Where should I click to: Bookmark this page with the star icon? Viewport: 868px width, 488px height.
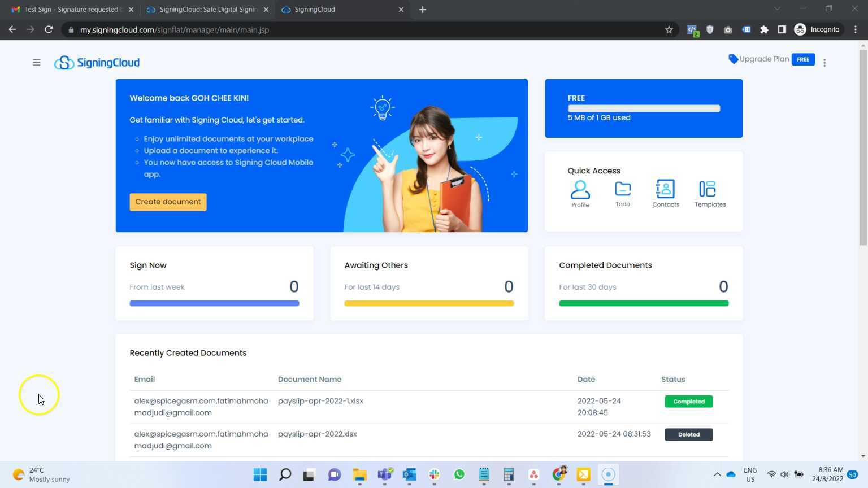click(x=669, y=29)
